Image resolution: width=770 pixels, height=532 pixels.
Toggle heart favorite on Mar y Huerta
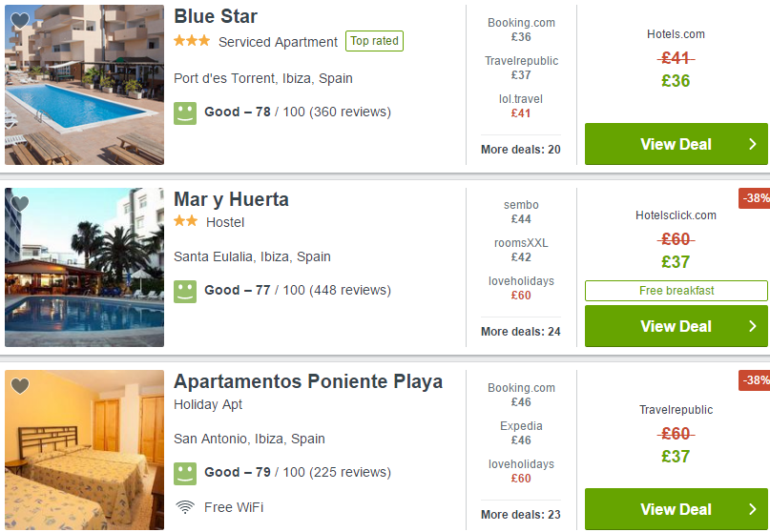20,203
